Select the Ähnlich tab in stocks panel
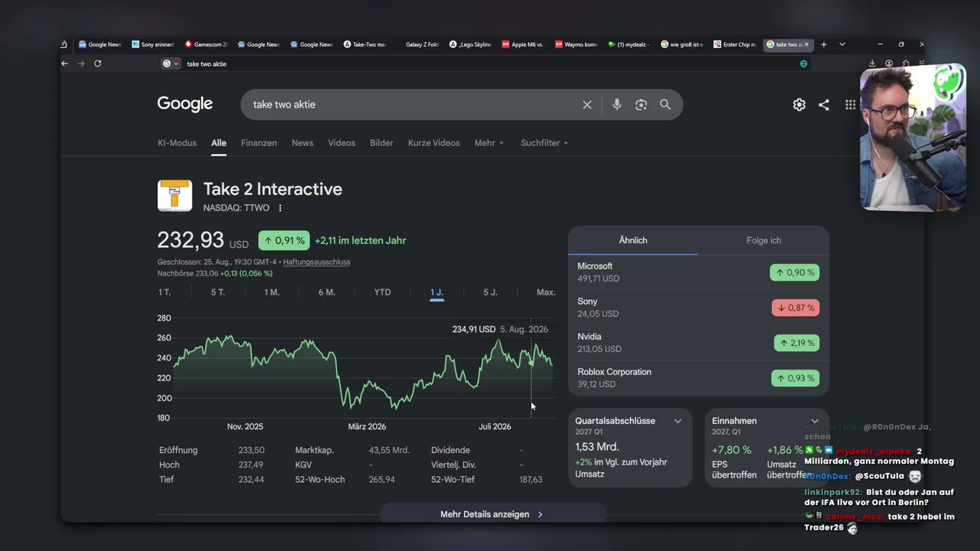The image size is (980, 551). click(x=633, y=240)
